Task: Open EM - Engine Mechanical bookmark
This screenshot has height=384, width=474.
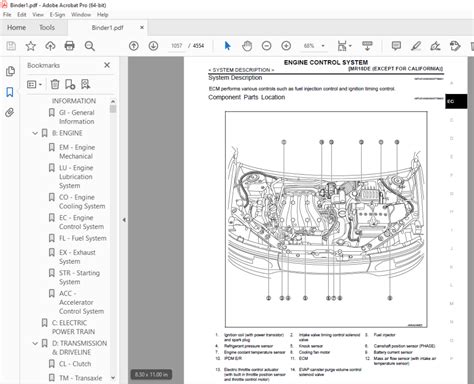Action: (77, 152)
